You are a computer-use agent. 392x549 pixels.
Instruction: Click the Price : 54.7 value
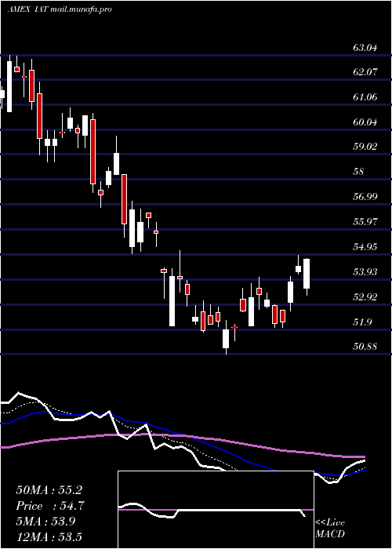point(50,506)
